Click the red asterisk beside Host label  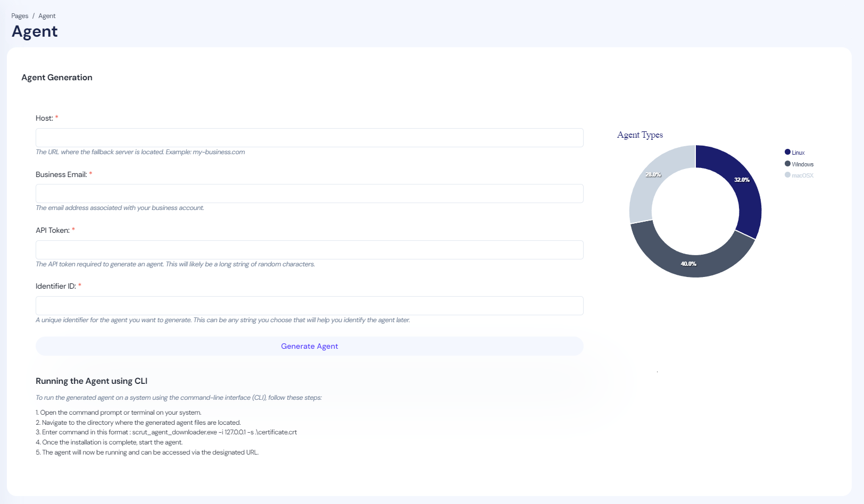pyautogui.click(x=56, y=118)
